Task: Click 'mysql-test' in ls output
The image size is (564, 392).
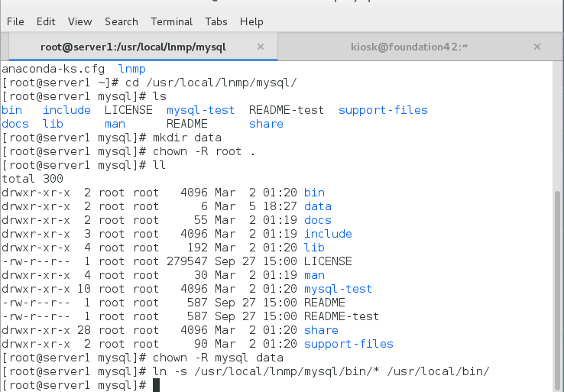Action: (200, 110)
